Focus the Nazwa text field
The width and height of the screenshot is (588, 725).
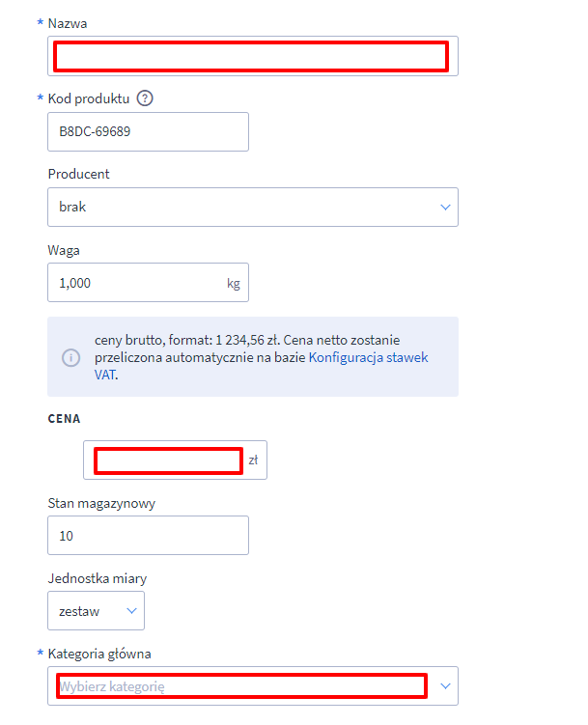coord(253,56)
